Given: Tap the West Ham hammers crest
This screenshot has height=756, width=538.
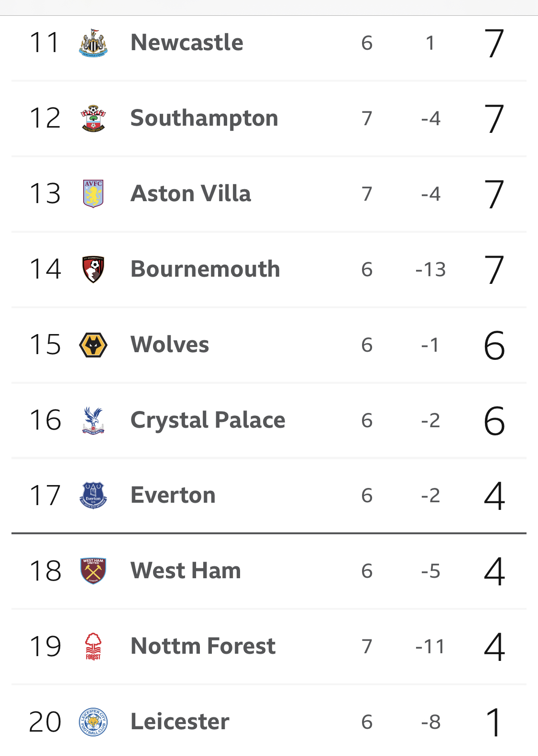Looking at the screenshot, I should (x=93, y=571).
